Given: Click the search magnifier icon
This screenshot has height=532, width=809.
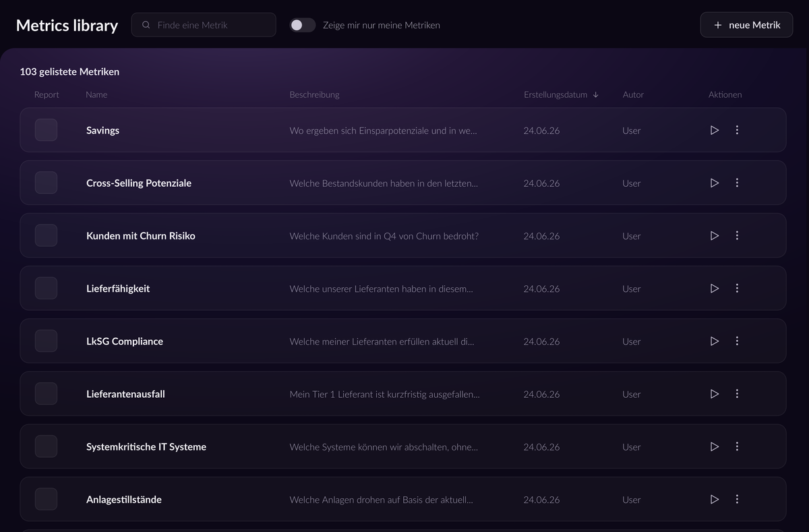Looking at the screenshot, I should (146, 25).
